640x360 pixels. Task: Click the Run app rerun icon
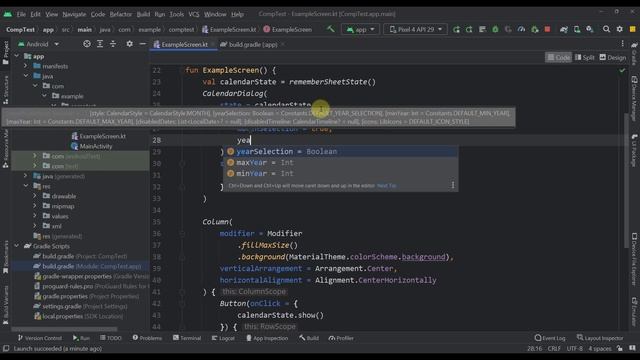pyautogui.click(x=456, y=29)
